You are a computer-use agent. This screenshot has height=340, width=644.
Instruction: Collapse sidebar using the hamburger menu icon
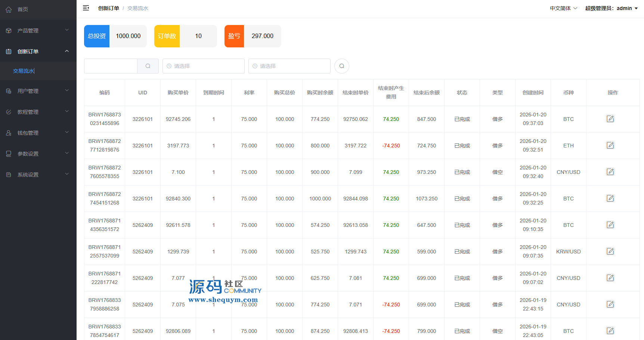click(x=86, y=8)
